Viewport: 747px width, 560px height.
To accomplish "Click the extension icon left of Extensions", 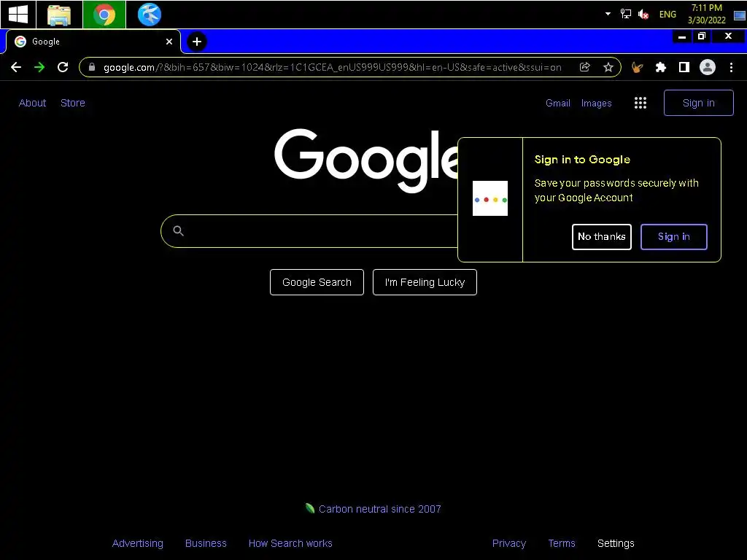I will click(637, 67).
